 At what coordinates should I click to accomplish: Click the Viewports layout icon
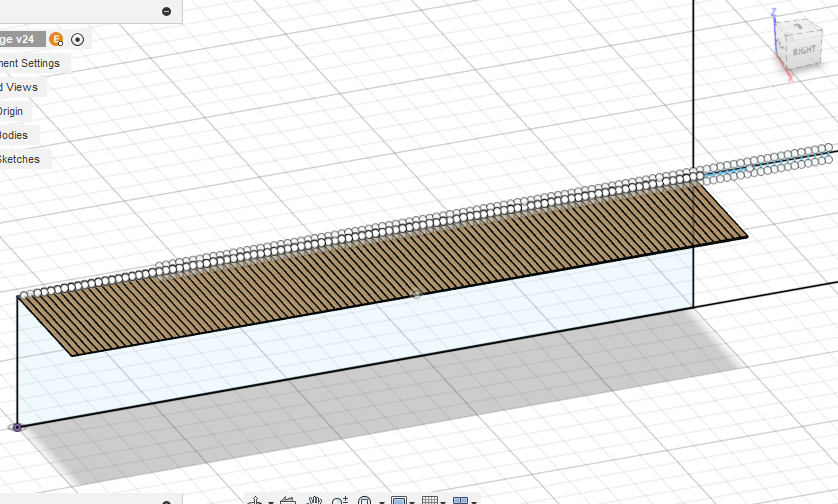pyautogui.click(x=461, y=501)
